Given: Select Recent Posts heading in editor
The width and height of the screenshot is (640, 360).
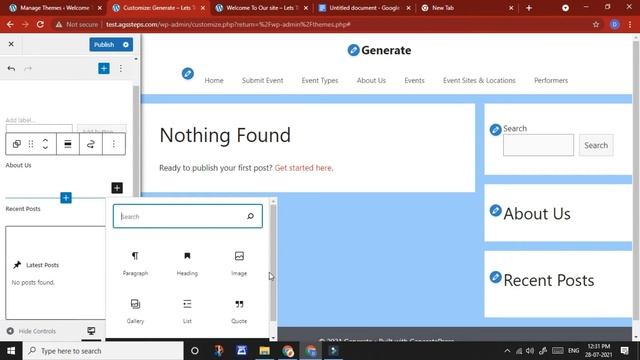Looking at the screenshot, I should 23,209.
